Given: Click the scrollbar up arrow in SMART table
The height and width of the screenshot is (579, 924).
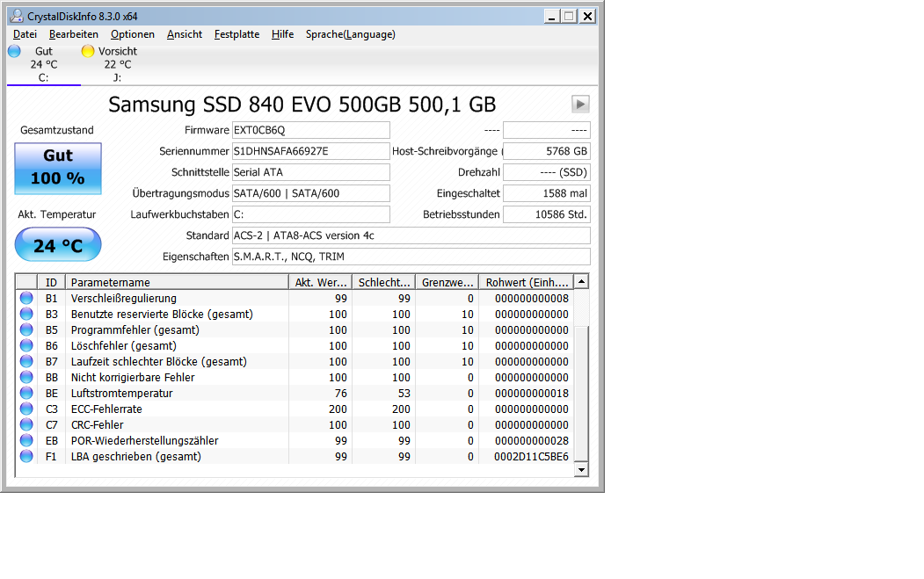Looking at the screenshot, I should 582,281.
